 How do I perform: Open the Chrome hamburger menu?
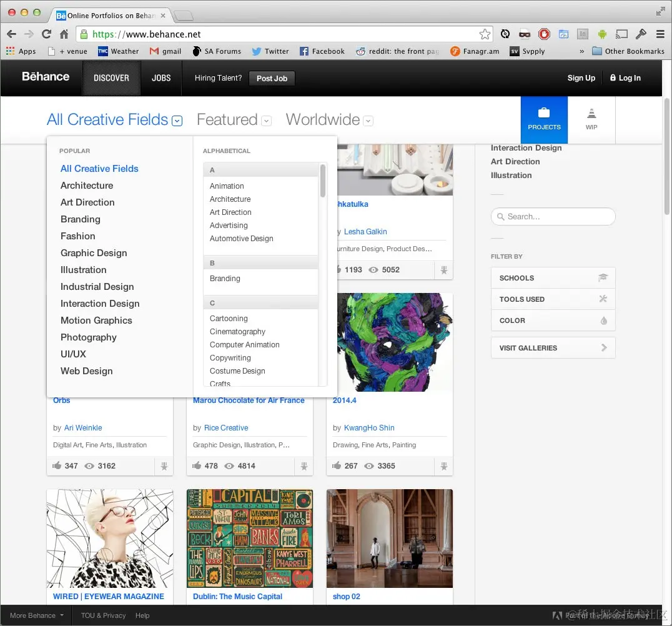point(660,34)
